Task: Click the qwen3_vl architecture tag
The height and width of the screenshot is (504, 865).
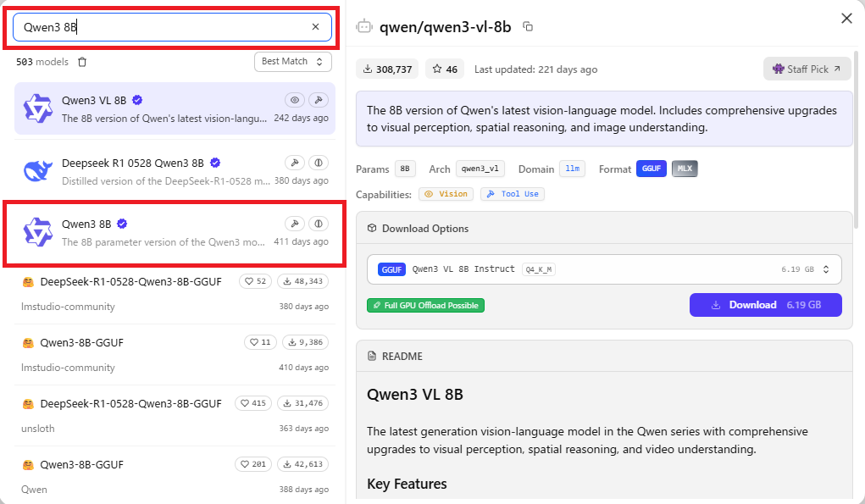Action: (x=480, y=169)
